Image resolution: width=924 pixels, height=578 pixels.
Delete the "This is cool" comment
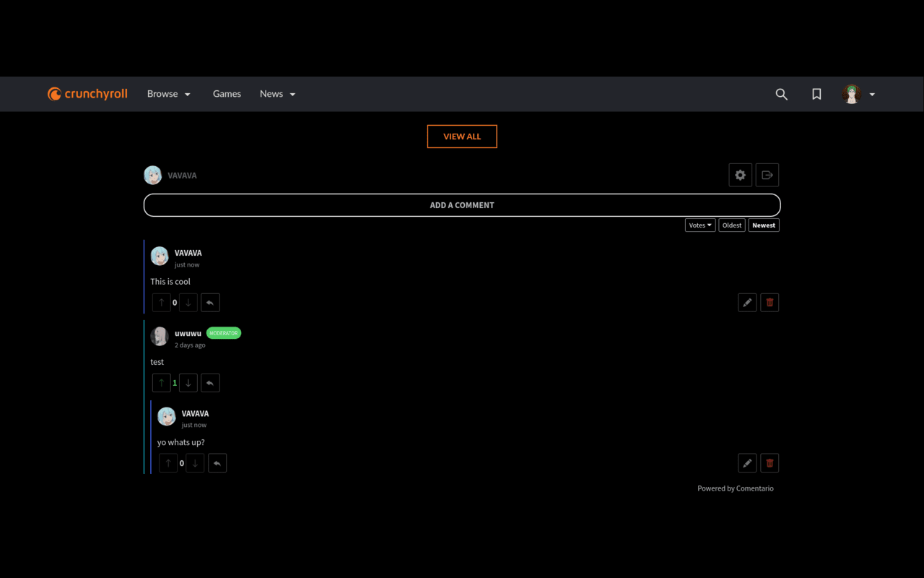770,303
